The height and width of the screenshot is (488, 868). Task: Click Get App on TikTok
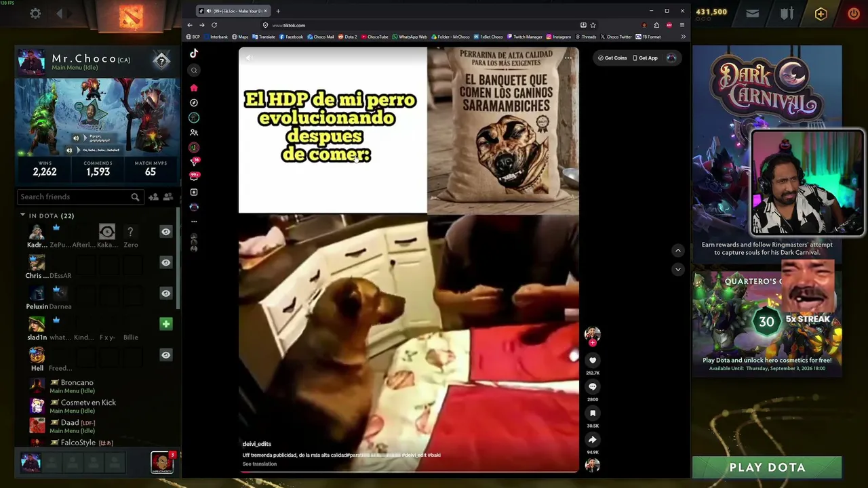pyautogui.click(x=645, y=58)
